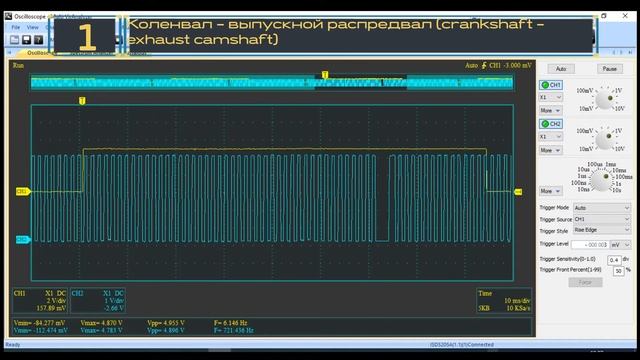640x360 pixels.
Task: Click the F= 6.146 Hz measurement
Action: (231, 323)
